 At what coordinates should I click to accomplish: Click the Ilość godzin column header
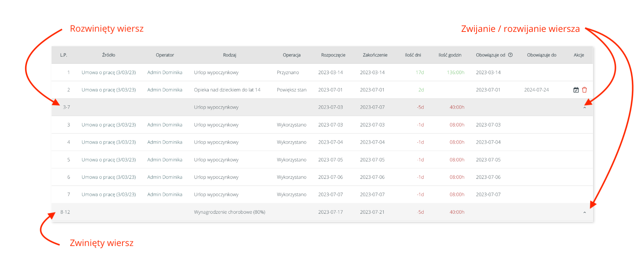click(x=450, y=55)
